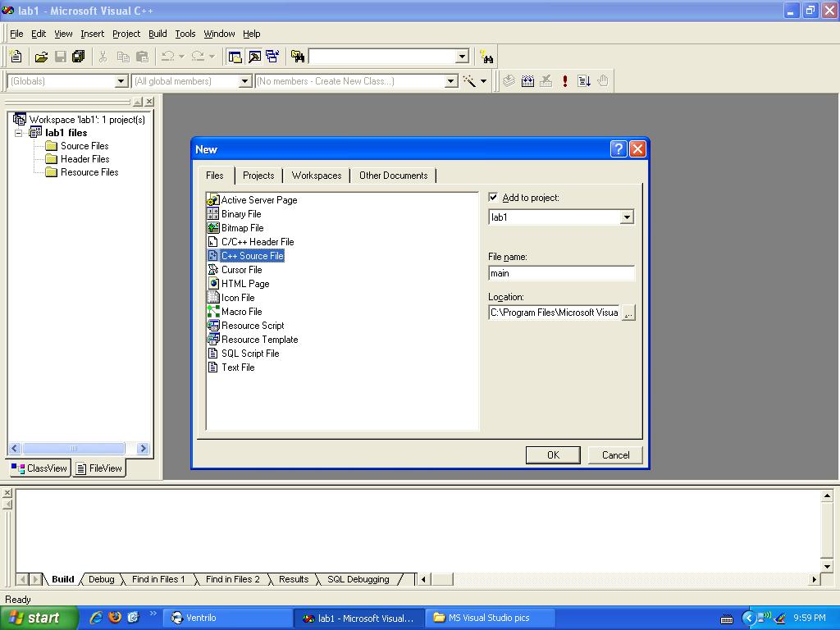Click the OK button
The height and width of the screenshot is (630, 840).
[x=553, y=455]
